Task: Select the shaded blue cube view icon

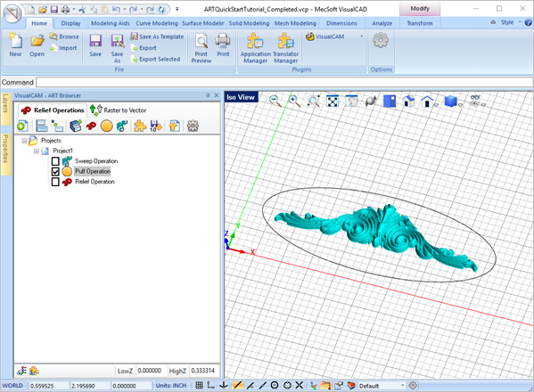Action: tap(450, 101)
